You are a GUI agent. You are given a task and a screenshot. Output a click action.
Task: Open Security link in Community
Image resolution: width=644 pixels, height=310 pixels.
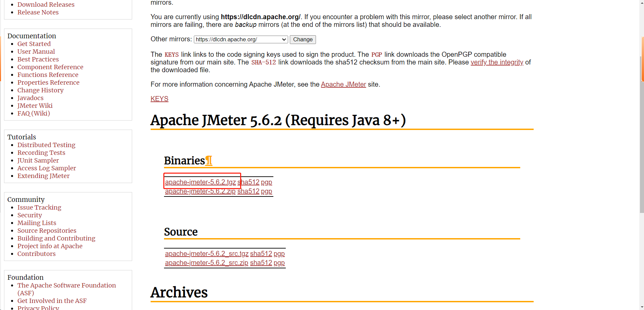30,215
